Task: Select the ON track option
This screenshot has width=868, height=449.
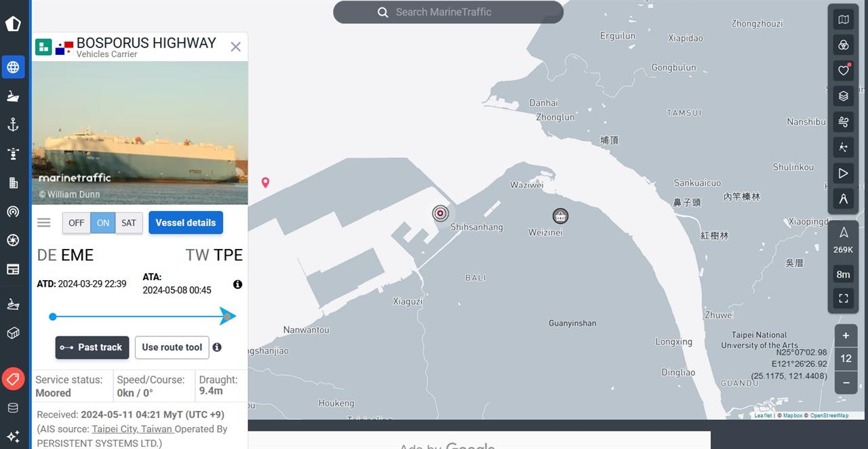Action: (x=103, y=222)
